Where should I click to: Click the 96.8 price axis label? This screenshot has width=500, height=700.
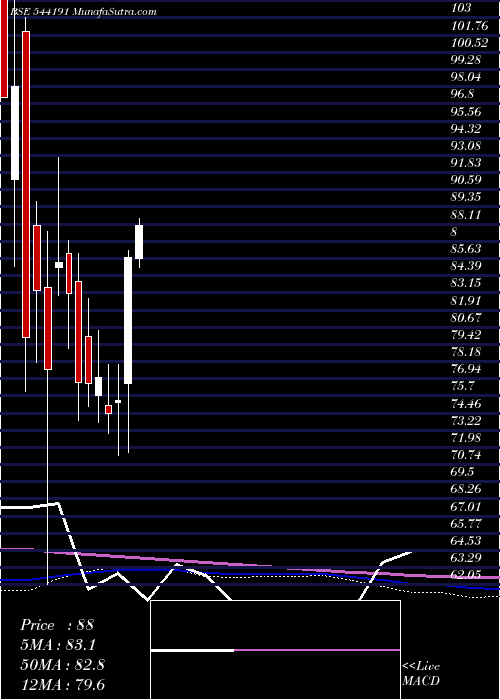pyautogui.click(x=462, y=94)
